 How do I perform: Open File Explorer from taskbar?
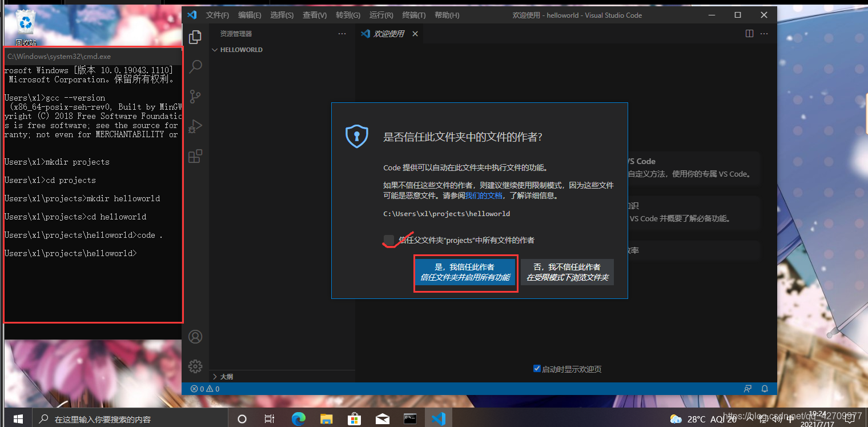(x=326, y=419)
